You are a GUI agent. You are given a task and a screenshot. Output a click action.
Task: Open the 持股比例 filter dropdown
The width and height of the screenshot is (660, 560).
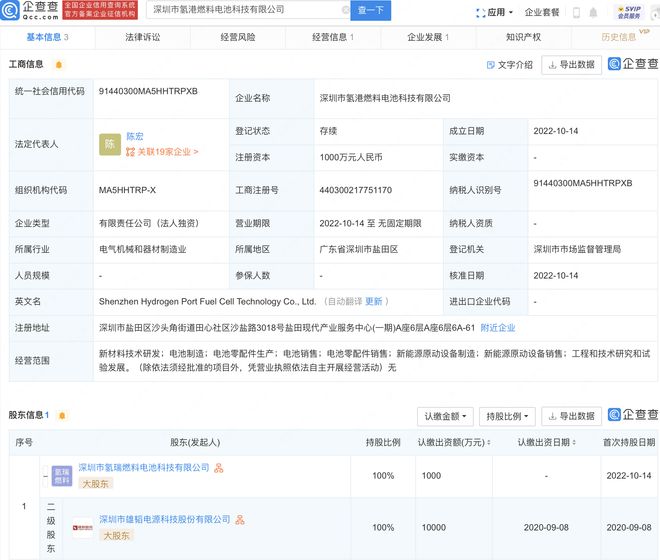click(507, 416)
